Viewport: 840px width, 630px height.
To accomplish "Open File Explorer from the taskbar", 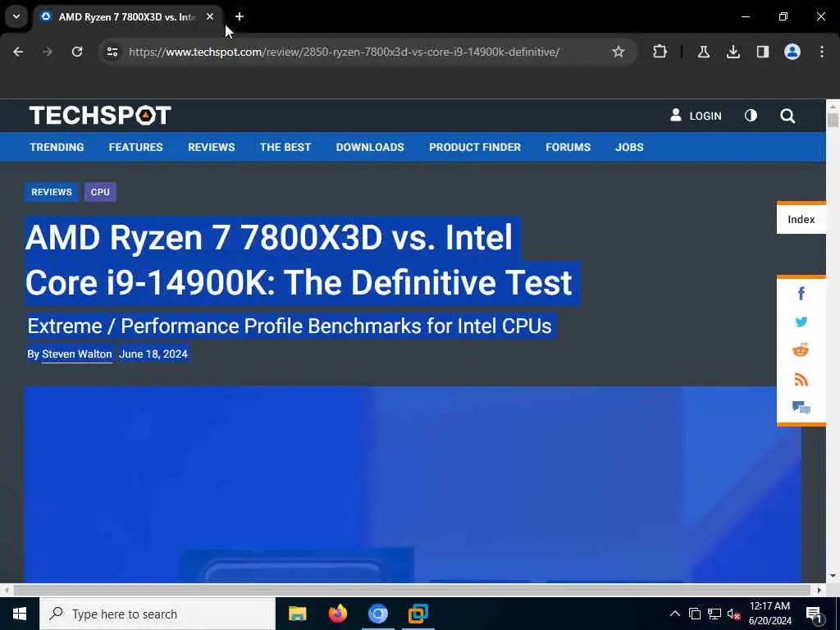I will [x=297, y=614].
